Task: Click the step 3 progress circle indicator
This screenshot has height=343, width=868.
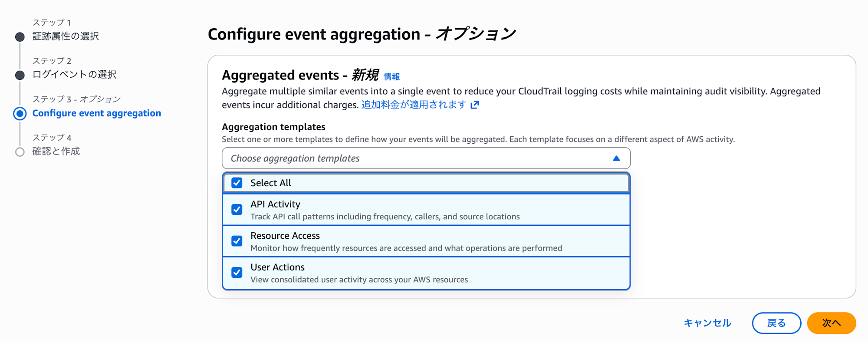Action: pyautogui.click(x=19, y=113)
